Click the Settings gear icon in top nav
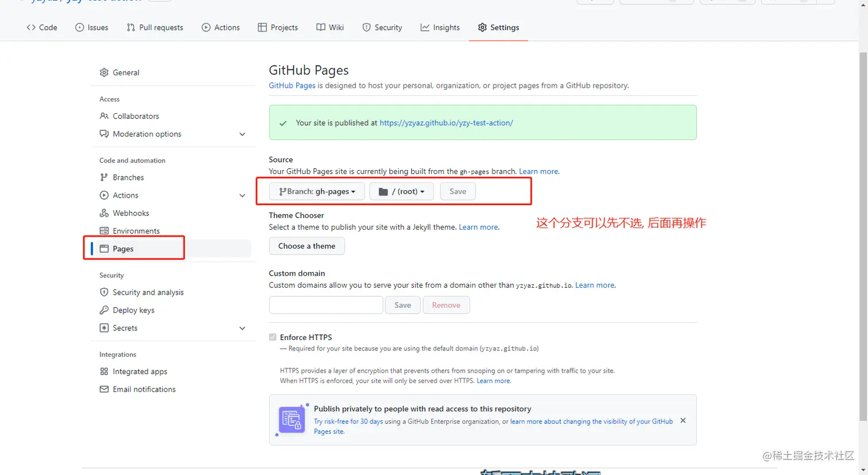868x475 pixels. tap(482, 28)
